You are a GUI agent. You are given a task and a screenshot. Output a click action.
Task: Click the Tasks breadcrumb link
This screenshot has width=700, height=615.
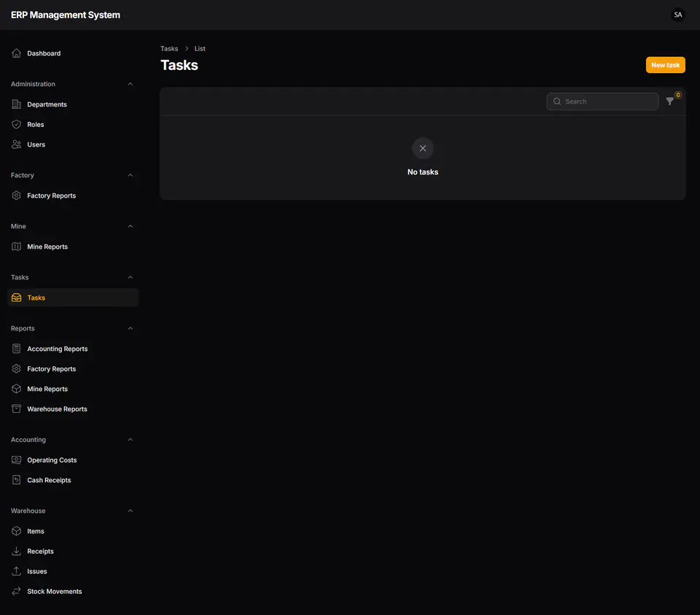[169, 48]
